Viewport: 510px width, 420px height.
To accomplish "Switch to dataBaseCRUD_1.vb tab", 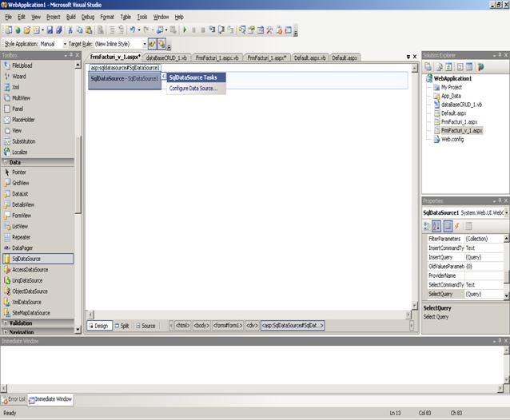I will pos(166,57).
